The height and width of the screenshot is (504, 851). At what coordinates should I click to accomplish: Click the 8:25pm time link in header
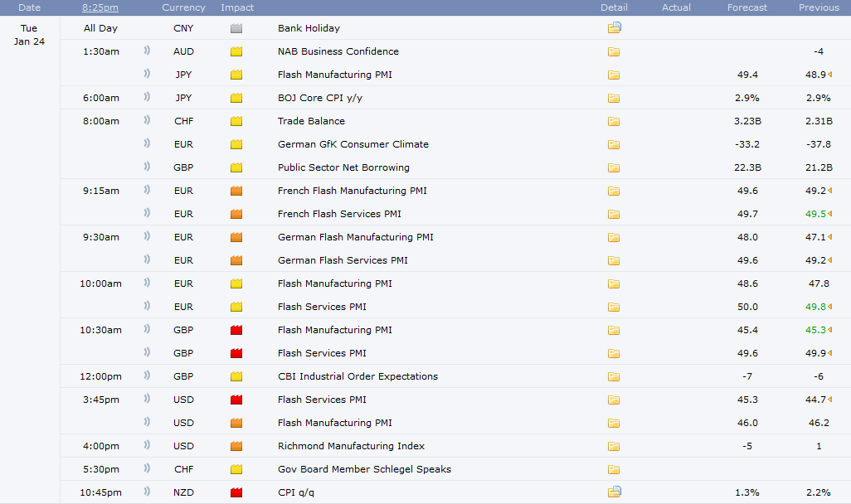click(100, 7)
